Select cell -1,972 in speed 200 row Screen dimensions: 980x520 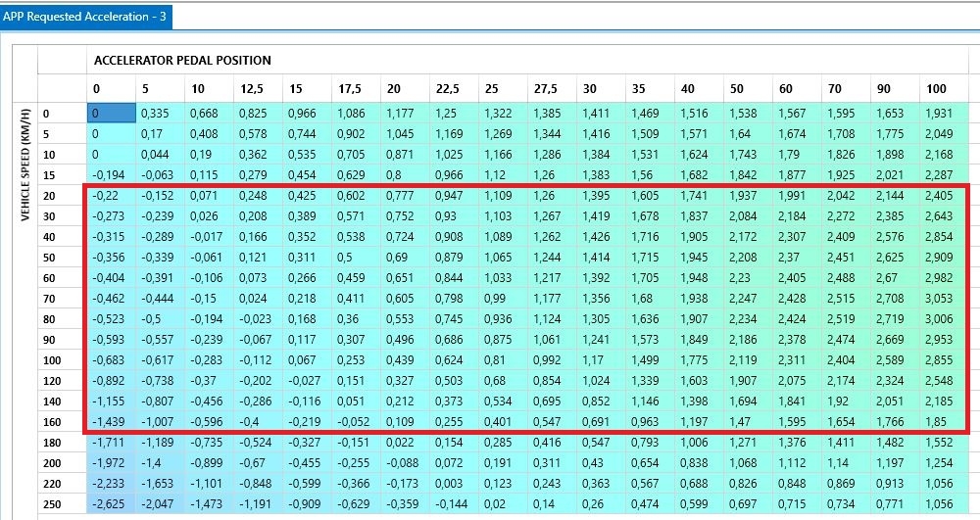tap(112, 463)
